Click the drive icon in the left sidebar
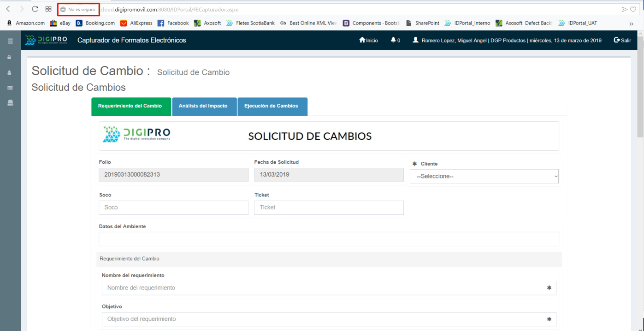644x331 pixels. pyautogui.click(x=10, y=103)
